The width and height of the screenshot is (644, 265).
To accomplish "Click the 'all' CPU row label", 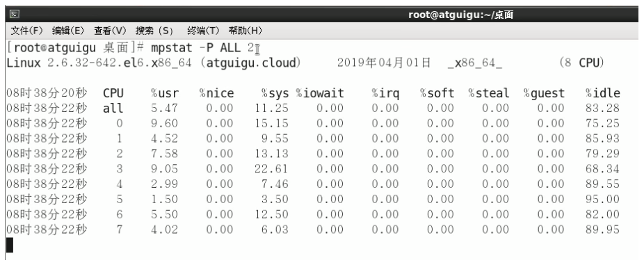I will click(113, 109).
